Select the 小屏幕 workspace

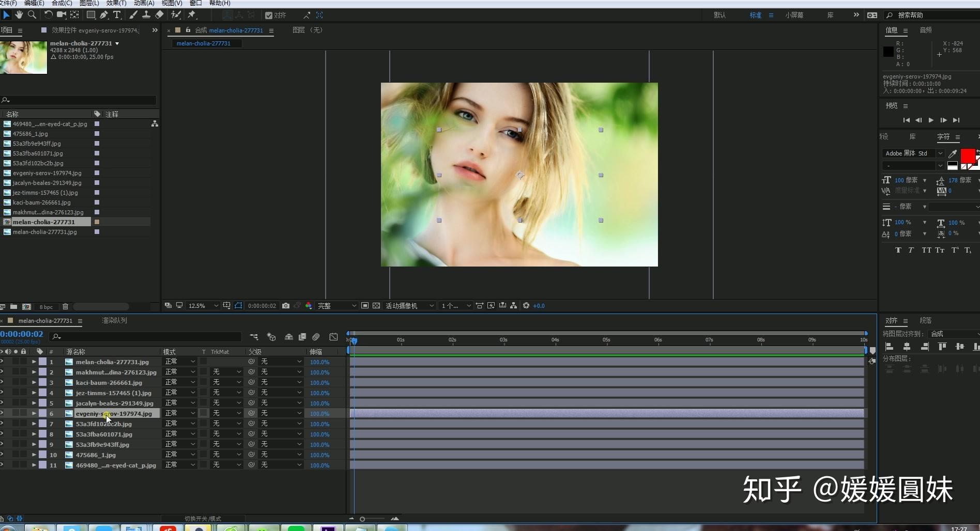[x=794, y=15]
